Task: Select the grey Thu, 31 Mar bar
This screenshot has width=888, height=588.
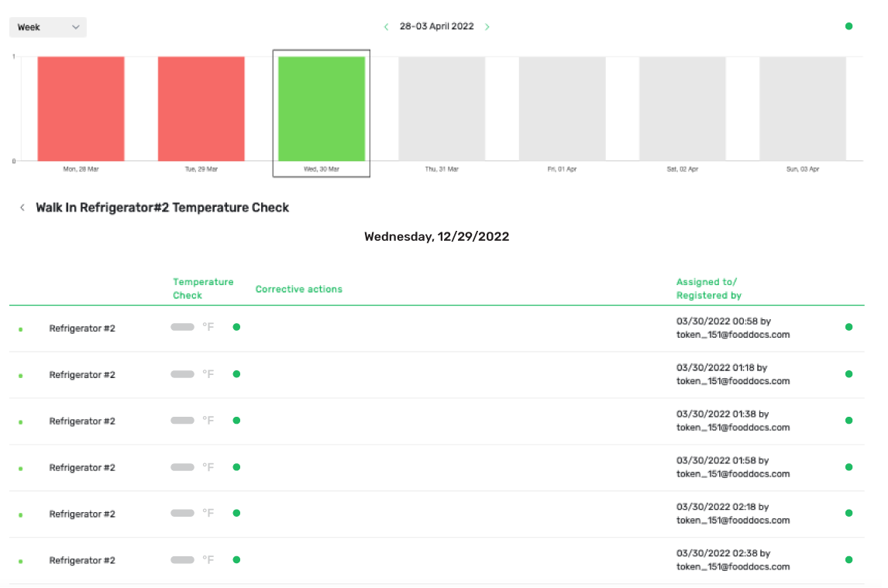Action: [442, 108]
